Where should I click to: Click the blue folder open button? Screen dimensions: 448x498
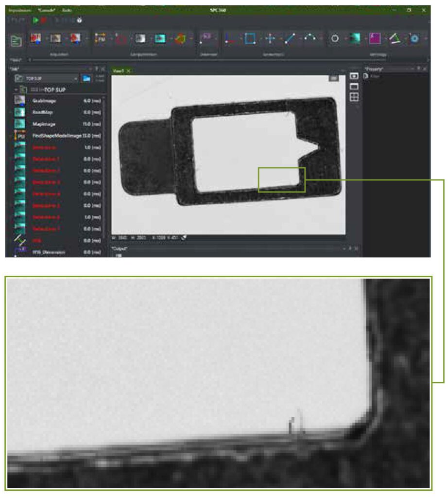coord(87,78)
